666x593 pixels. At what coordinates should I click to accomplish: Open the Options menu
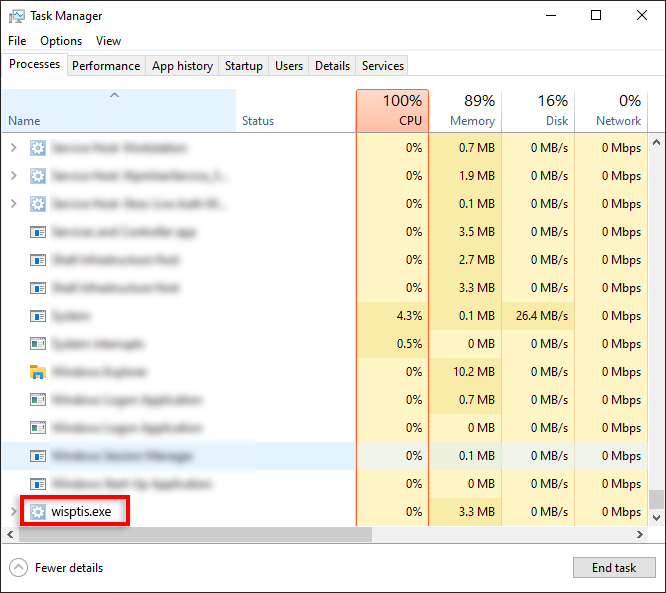pyautogui.click(x=61, y=41)
